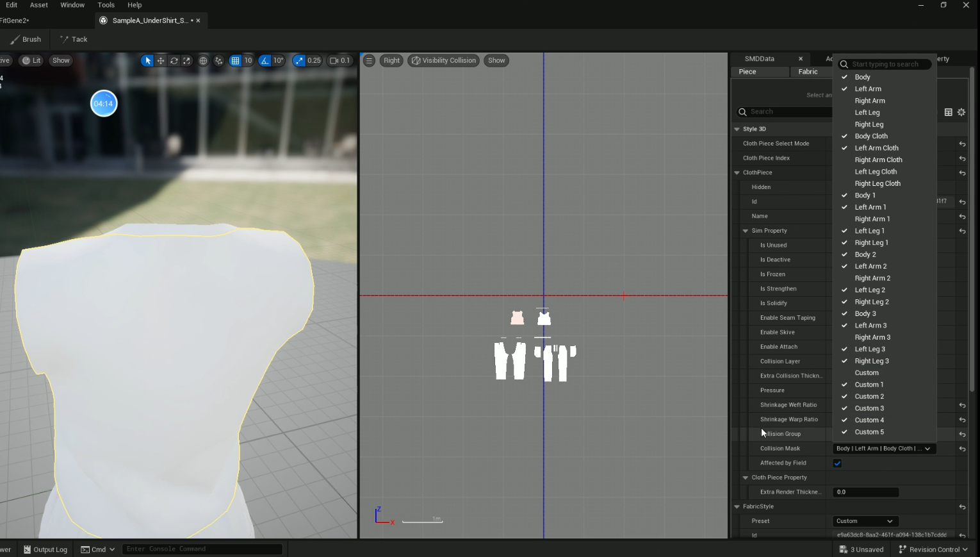
Task: Switch to the Rotate gizmo tool
Action: pos(174,60)
